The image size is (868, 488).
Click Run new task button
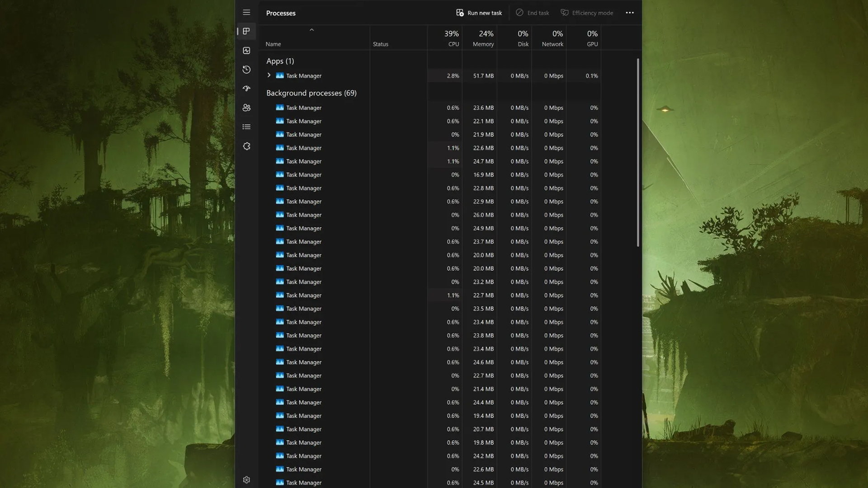(479, 13)
